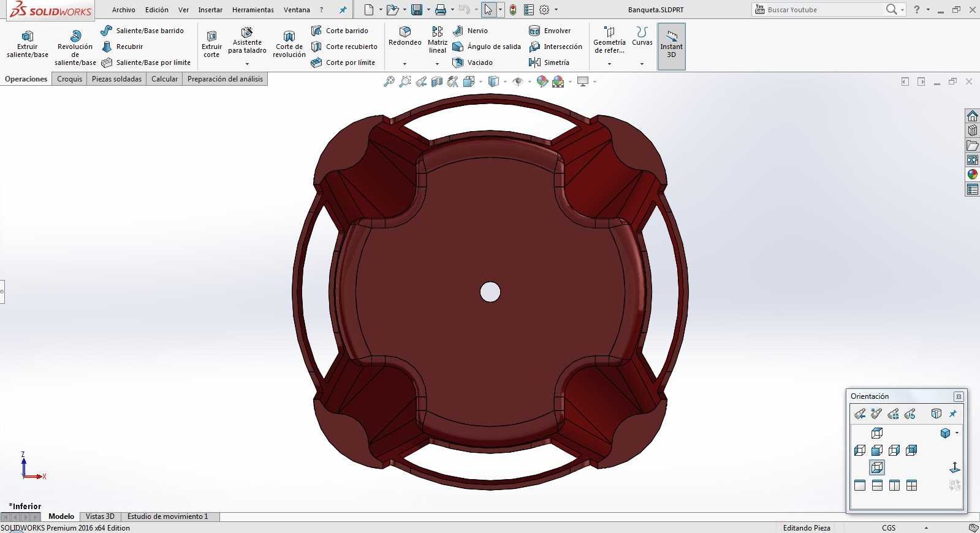Viewport: 980px width, 533px height.
Task: Toggle the Instant 3D mode
Action: 671,46
